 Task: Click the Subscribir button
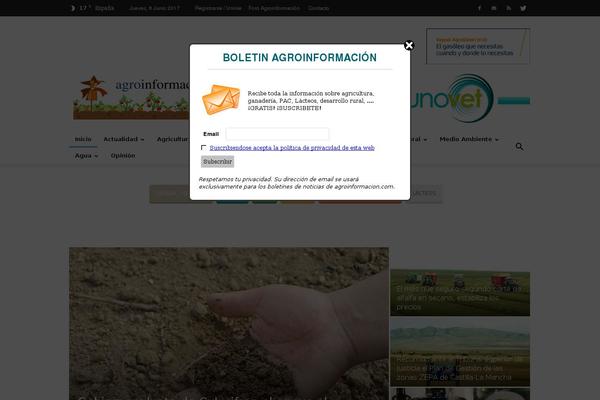217,162
